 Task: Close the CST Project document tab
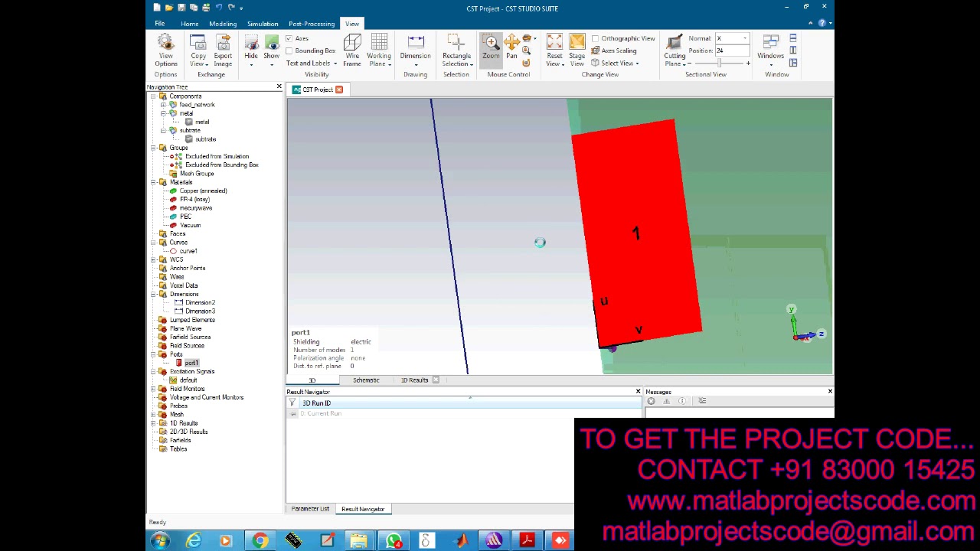point(339,90)
